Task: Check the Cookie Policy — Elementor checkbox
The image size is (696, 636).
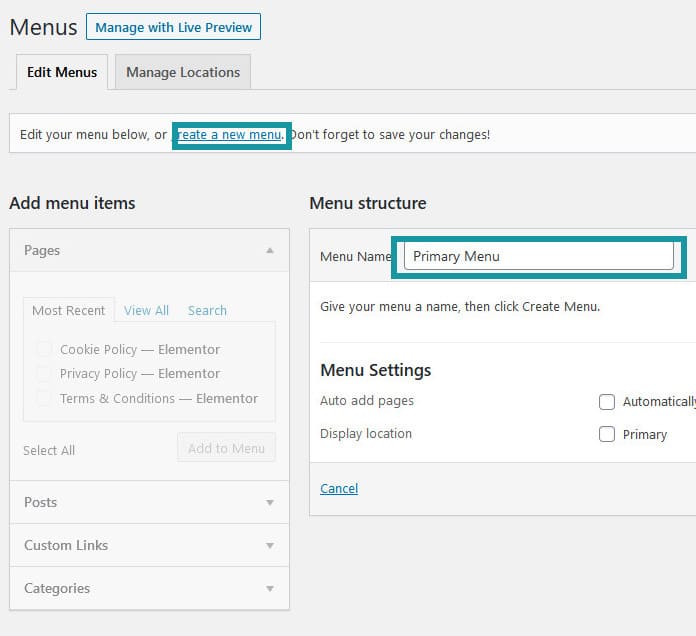Action: click(x=44, y=349)
